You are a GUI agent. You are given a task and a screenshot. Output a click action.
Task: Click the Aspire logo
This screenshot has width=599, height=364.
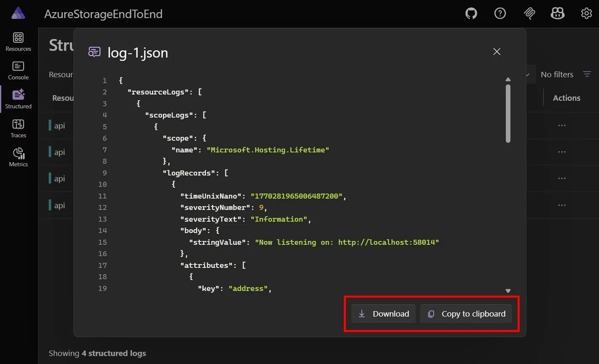(x=18, y=13)
